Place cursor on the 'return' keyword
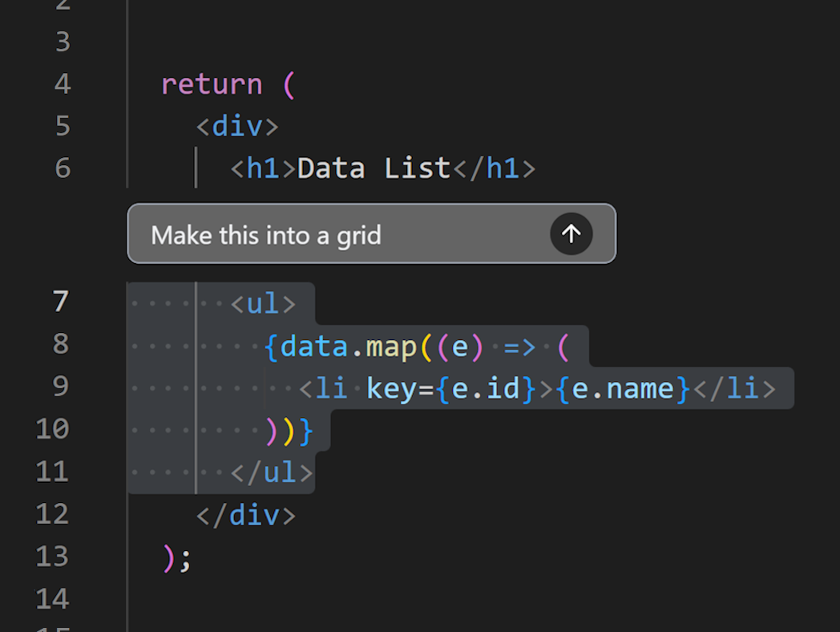840x632 pixels. click(210, 83)
